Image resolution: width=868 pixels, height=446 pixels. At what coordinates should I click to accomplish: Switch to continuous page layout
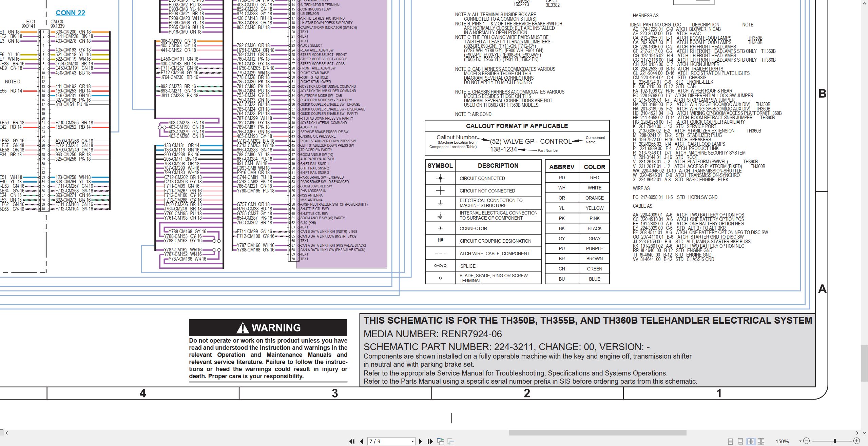point(740,441)
